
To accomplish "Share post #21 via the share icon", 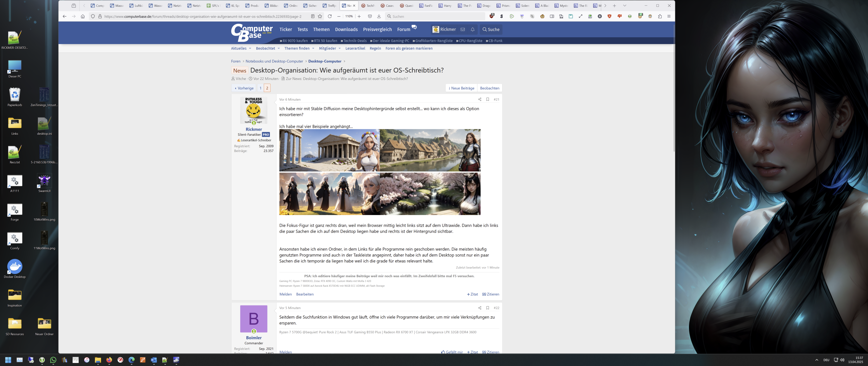I will [x=479, y=99].
